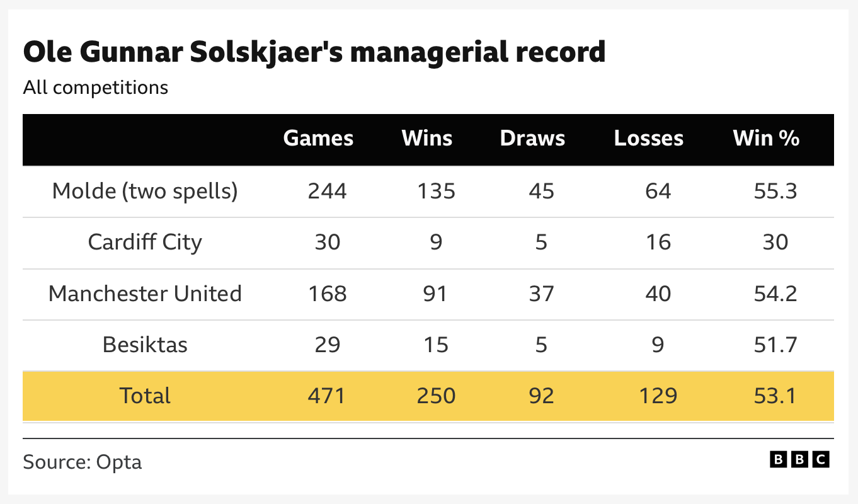The width and height of the screenshot is (858, 504).
Task: Click the total 471 games value
Action: pyautogui.click(x=327, y=396)
